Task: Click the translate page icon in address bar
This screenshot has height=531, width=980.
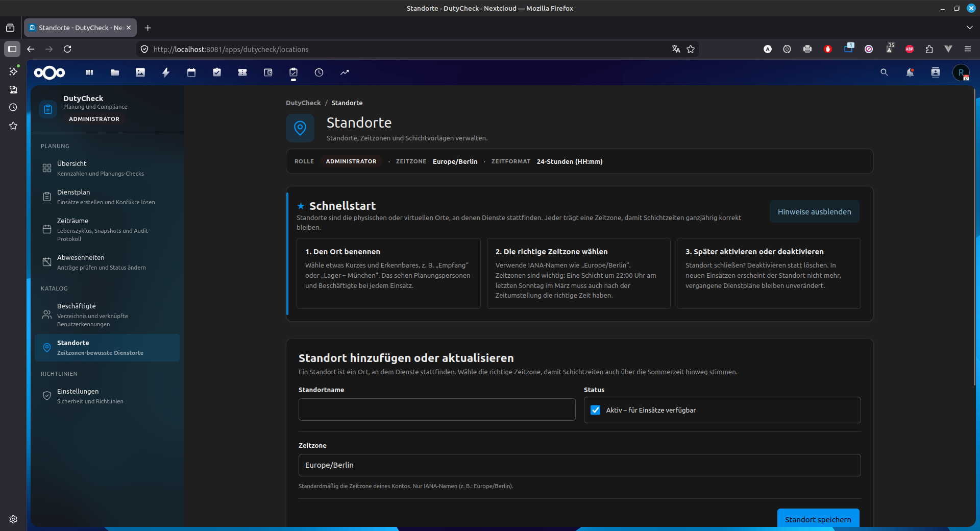Action: point(676,49)
